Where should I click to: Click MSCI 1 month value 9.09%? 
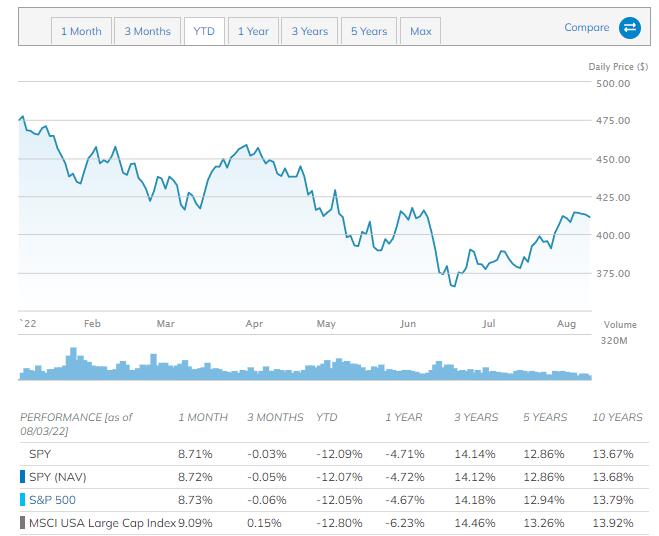[x=195, y=523]
